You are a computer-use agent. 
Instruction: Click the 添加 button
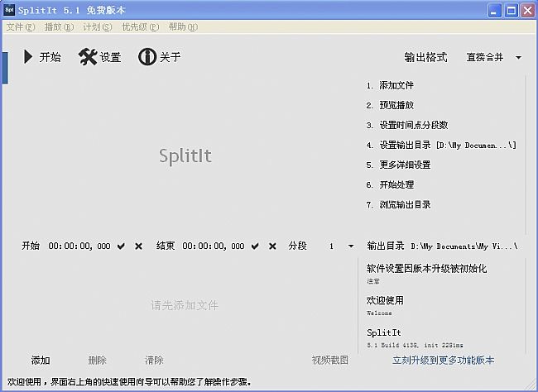tap(41, 360)
